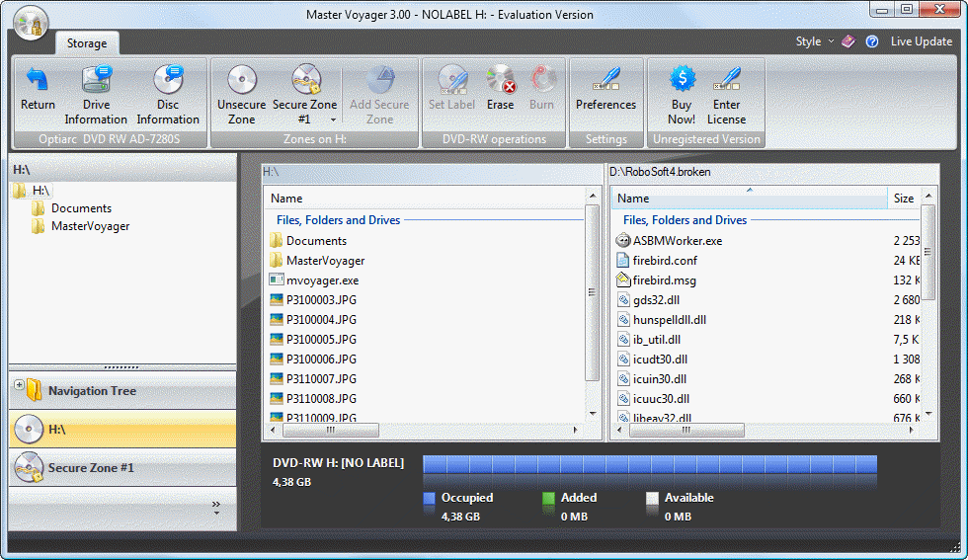Open Disc Information
The width and height of the screenshot is (968, 560).
(x=168, y=95)
